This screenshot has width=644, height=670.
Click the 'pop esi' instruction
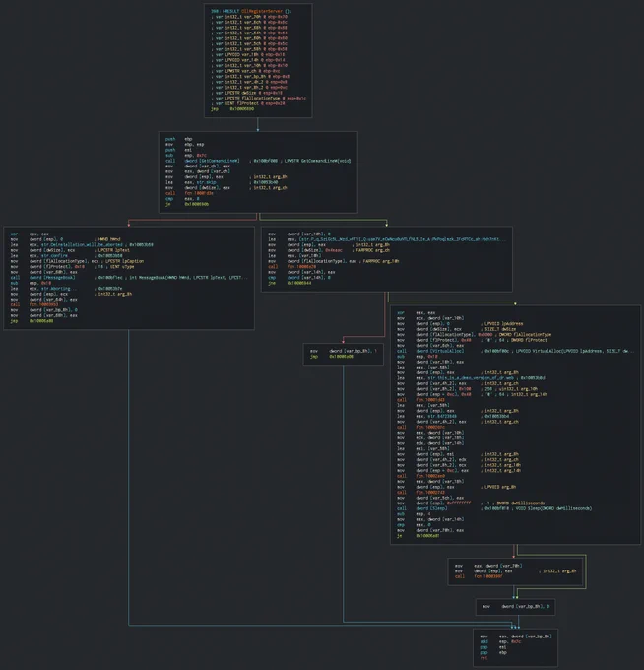[492, 647]
